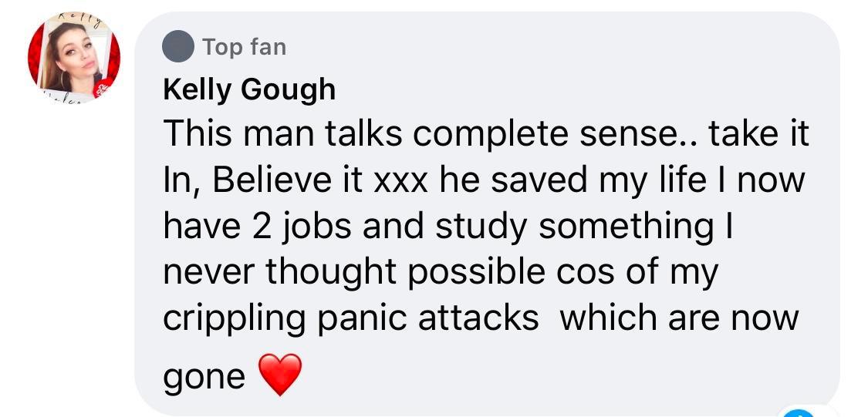Click the words "which are now"
868x417 pixels.
tap(679, 319)
